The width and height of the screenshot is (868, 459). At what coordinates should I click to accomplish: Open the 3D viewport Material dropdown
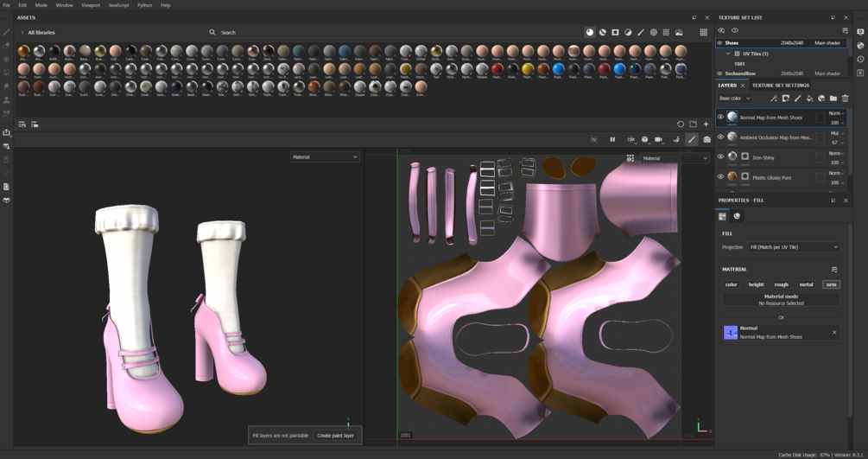[325, 157]
